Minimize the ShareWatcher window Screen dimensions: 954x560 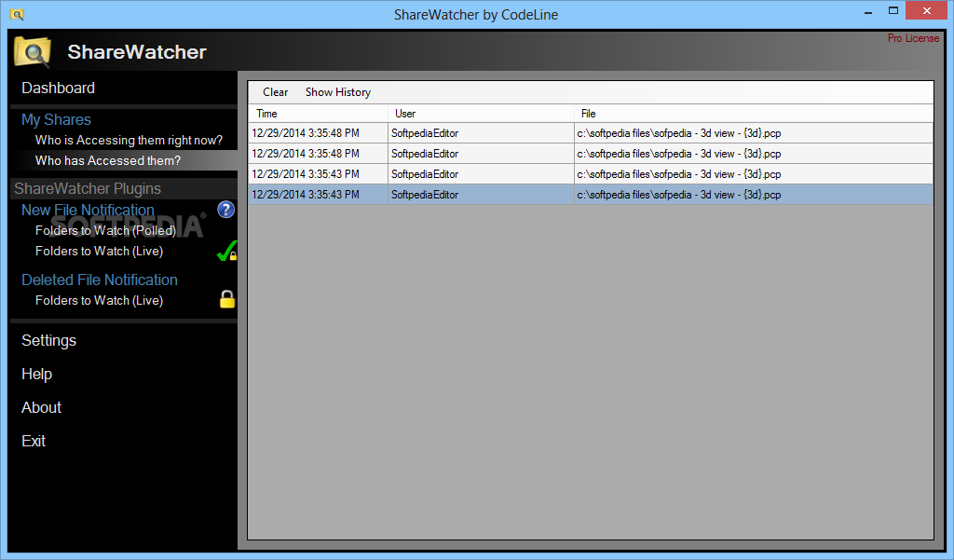[x=868, y=11]
